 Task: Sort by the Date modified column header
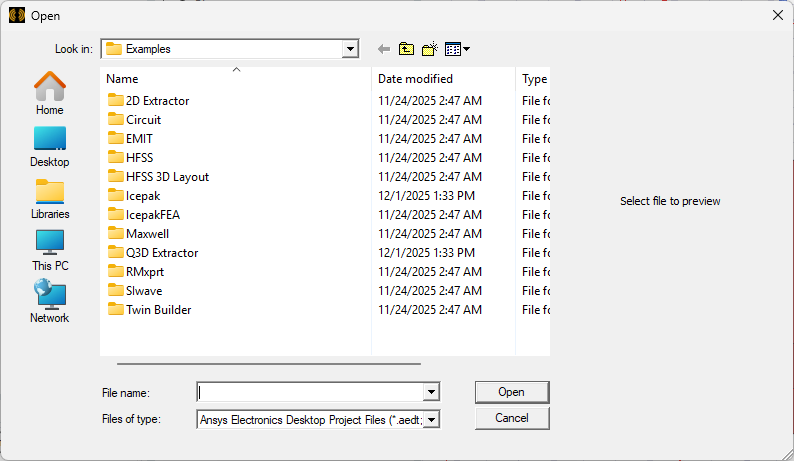444,79
